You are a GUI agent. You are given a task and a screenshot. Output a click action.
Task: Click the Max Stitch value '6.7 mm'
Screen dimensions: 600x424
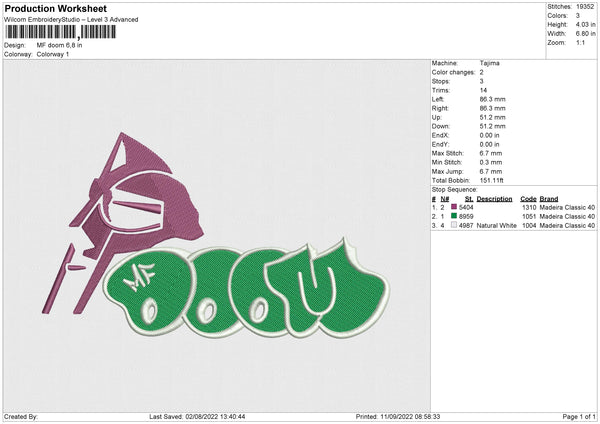click(x=491, y=153)
